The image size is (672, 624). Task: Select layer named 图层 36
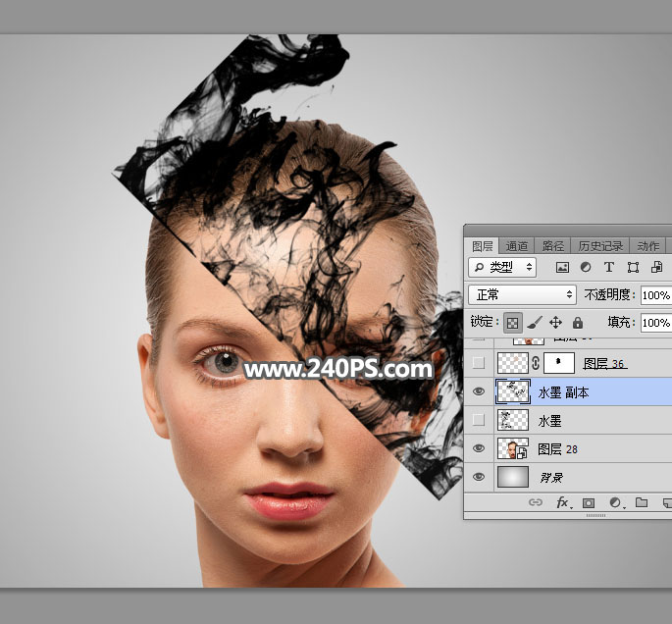click(604, 364)
